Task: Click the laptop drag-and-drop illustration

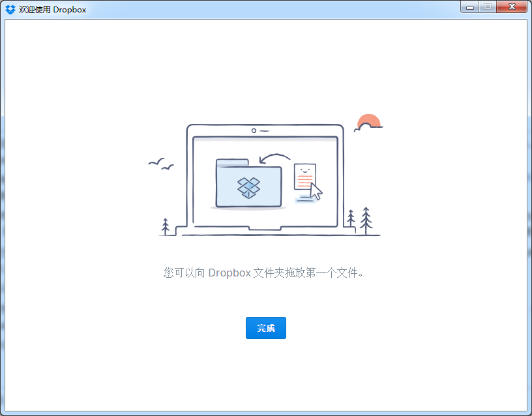Action: 265,175
